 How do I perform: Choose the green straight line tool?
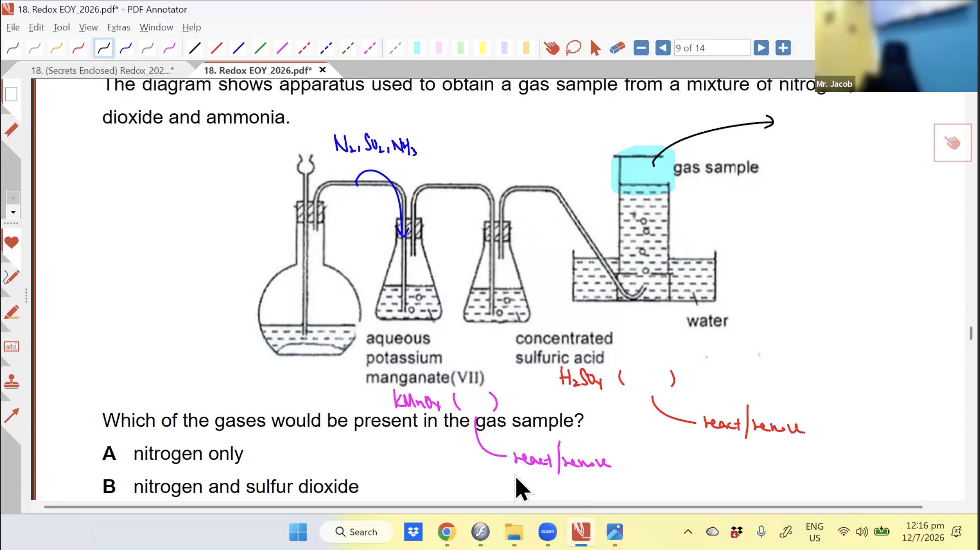click(x=260, y=48)
